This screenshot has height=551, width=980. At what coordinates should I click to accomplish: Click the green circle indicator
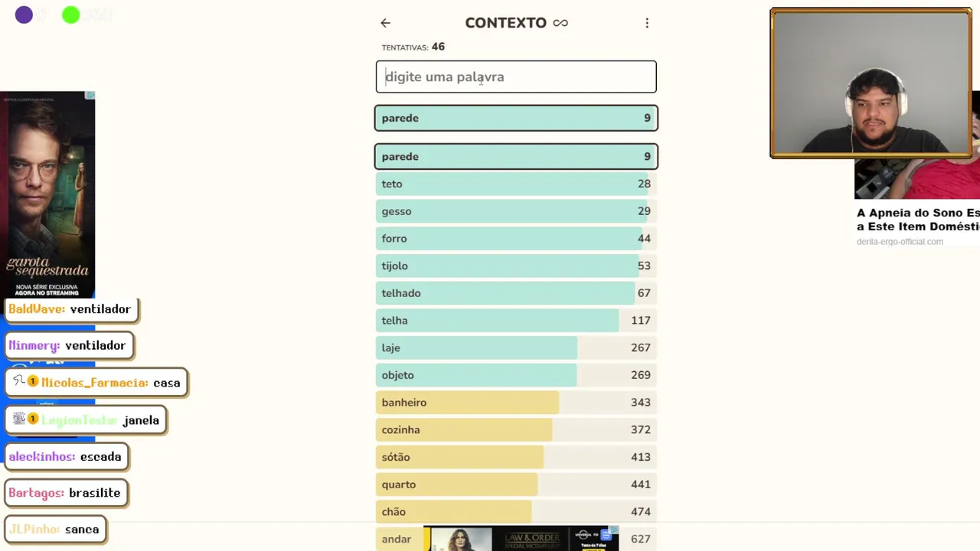70,15
